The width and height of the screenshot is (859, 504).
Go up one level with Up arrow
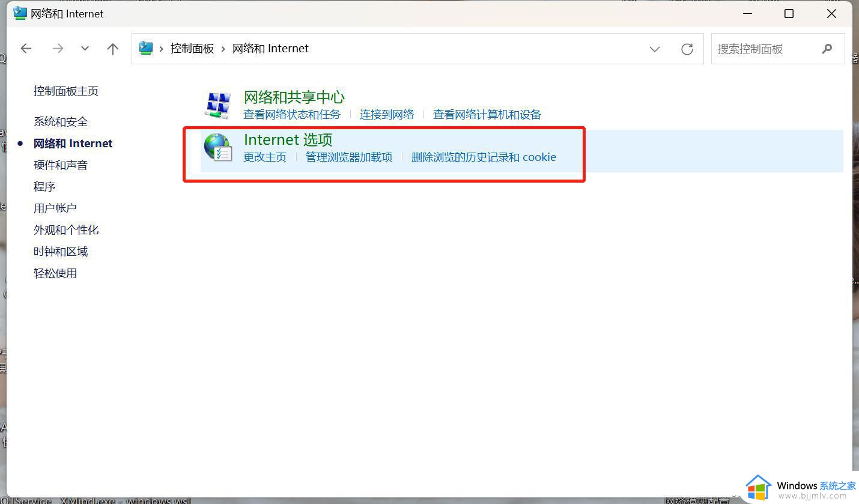pyautogui.click(x=112, y=49)
